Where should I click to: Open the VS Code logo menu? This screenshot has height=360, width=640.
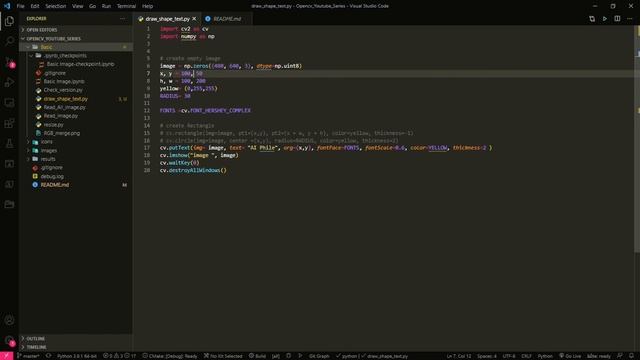[x=7, y=6]
